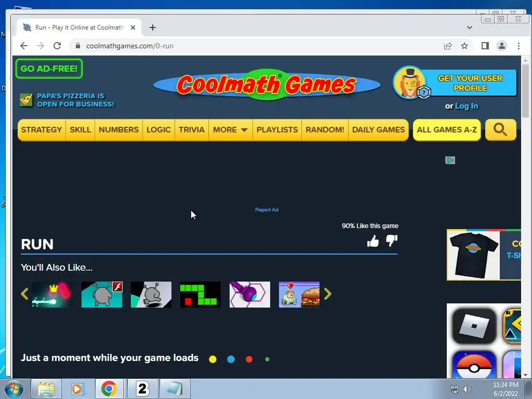
Task: Click the volume speaker tray icon
Action: pos(467,389)
